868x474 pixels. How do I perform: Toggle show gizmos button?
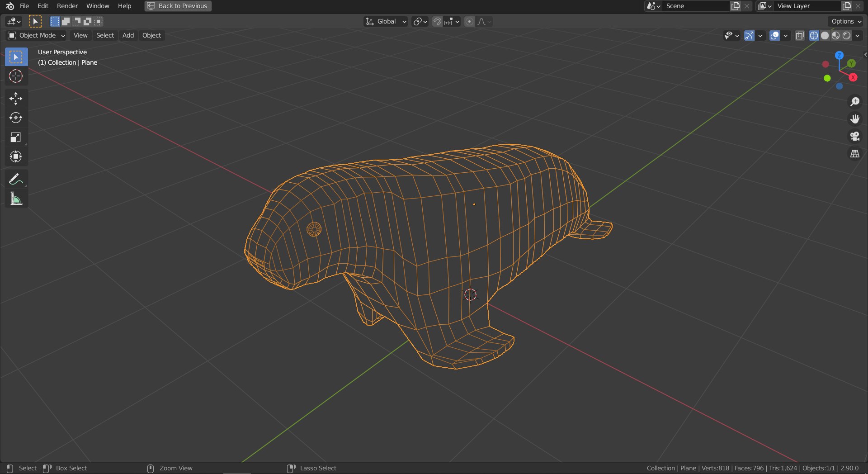pyautogui.click(x=749, y=35)
